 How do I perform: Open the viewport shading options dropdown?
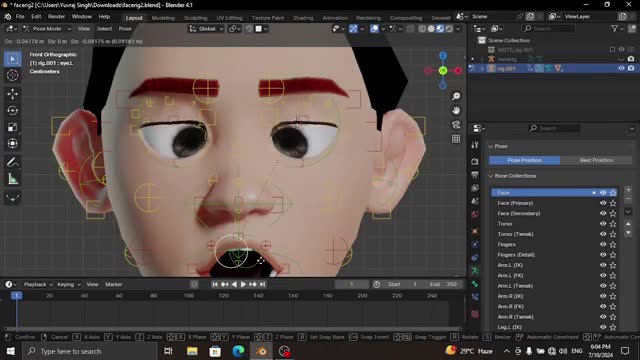(x=458, y=29)
